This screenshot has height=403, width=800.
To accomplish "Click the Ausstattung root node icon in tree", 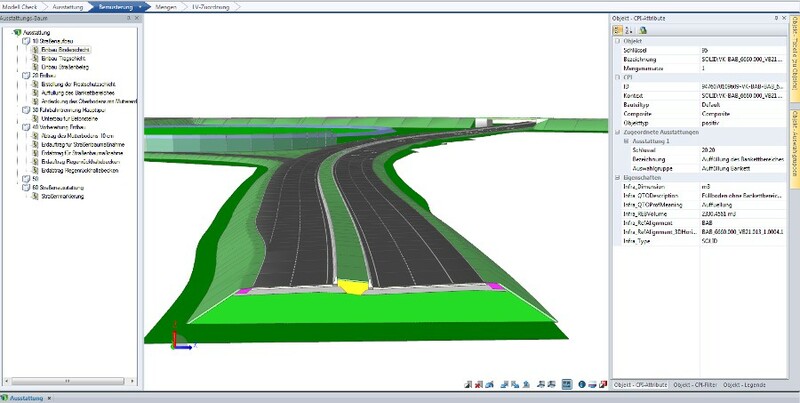I will pos(14,32).
